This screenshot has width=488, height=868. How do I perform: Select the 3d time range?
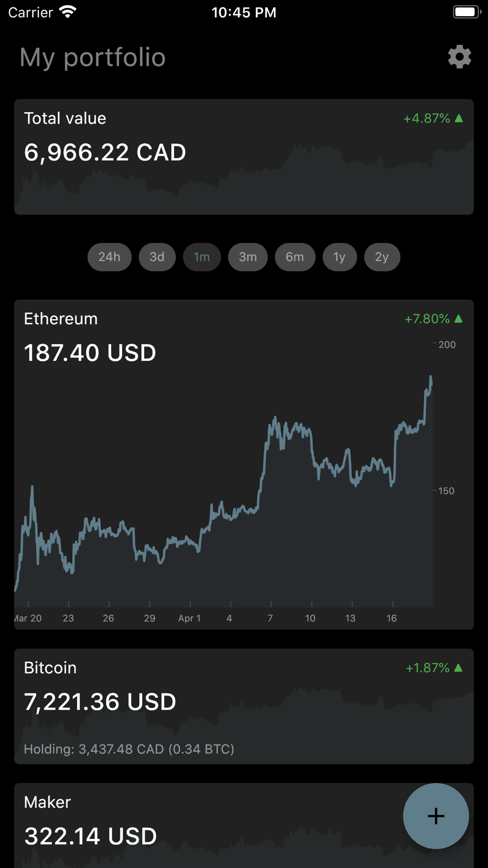(x=157, y=257)
